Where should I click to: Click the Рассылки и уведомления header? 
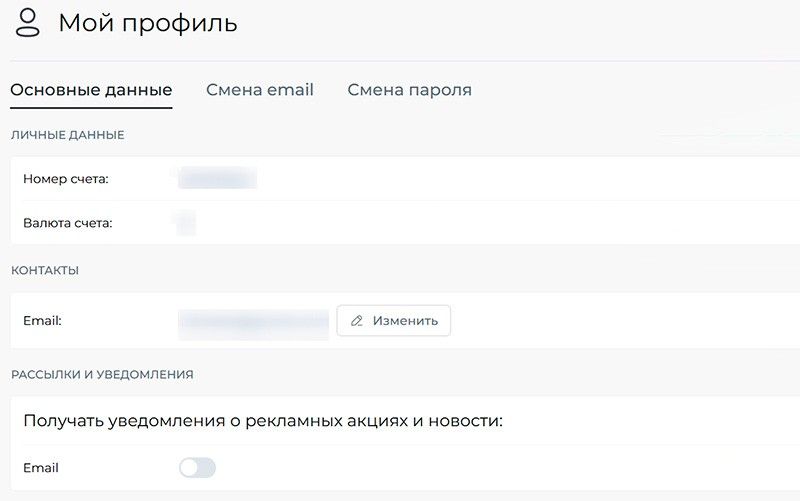pyautogui.click(x=102, y=375)
